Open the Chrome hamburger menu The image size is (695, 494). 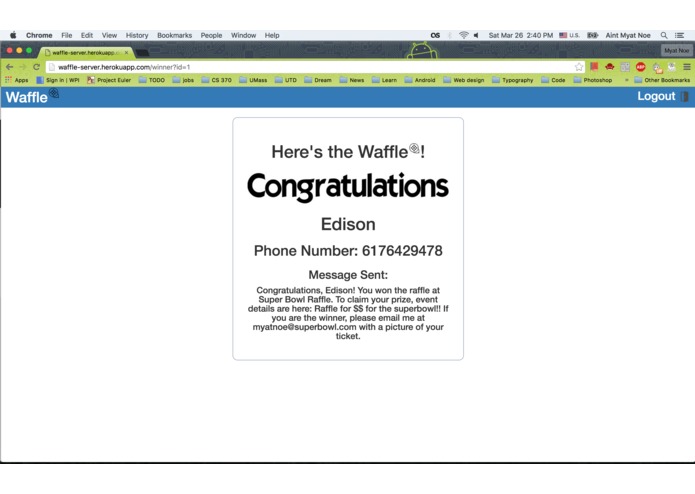click(x=687, y=67)
